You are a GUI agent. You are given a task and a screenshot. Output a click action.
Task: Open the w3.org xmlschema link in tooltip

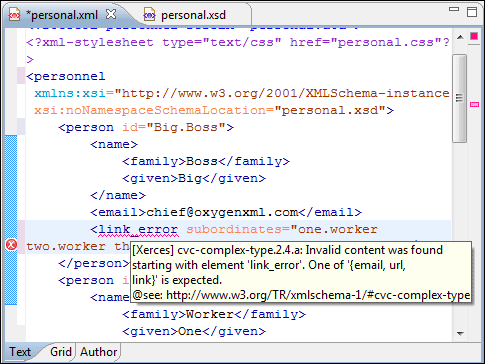[x=318, y=295]
